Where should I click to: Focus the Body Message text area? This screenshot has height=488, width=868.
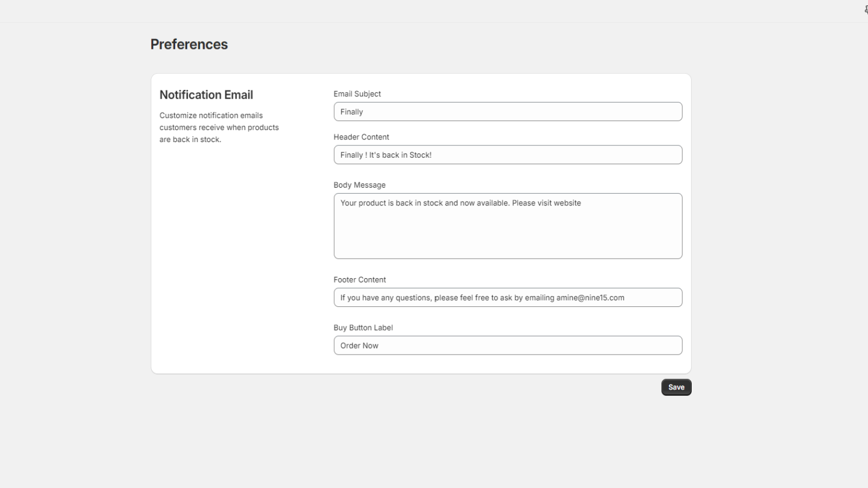[x=508, y=226]
